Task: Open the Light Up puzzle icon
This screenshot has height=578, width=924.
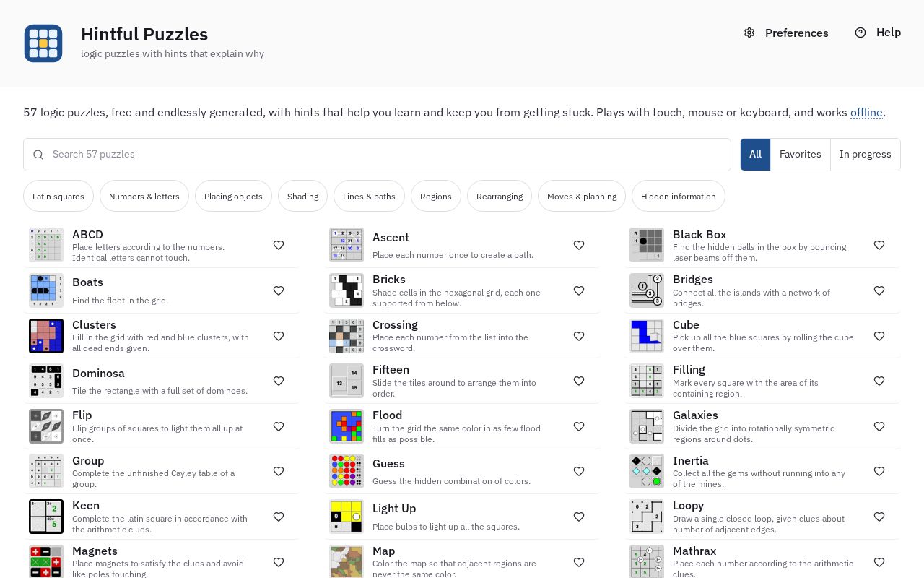Action: pos(346,517)
